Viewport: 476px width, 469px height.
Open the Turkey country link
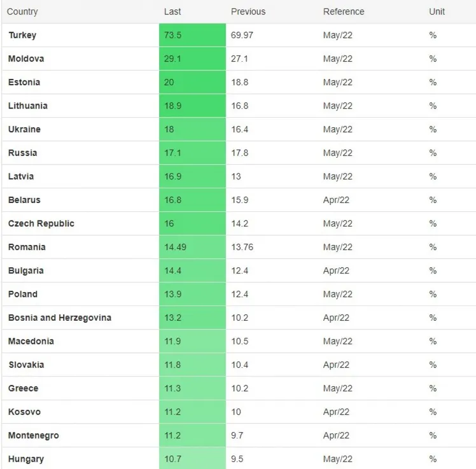[x=22, y=36]
